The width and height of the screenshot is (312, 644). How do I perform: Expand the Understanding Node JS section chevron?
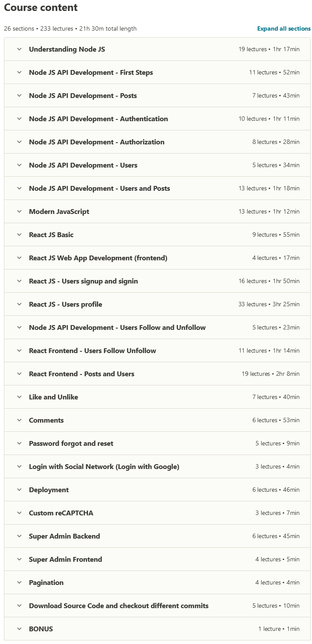pyautogui.click(x=19, y=49)
